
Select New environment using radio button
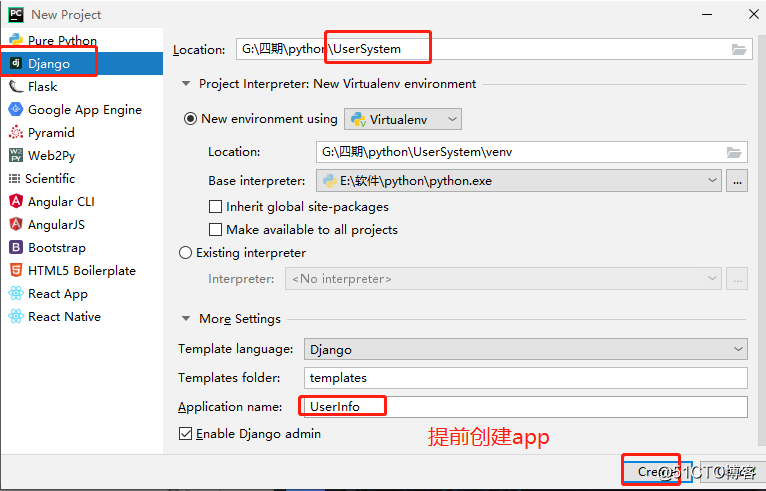(x=190, y=119)
